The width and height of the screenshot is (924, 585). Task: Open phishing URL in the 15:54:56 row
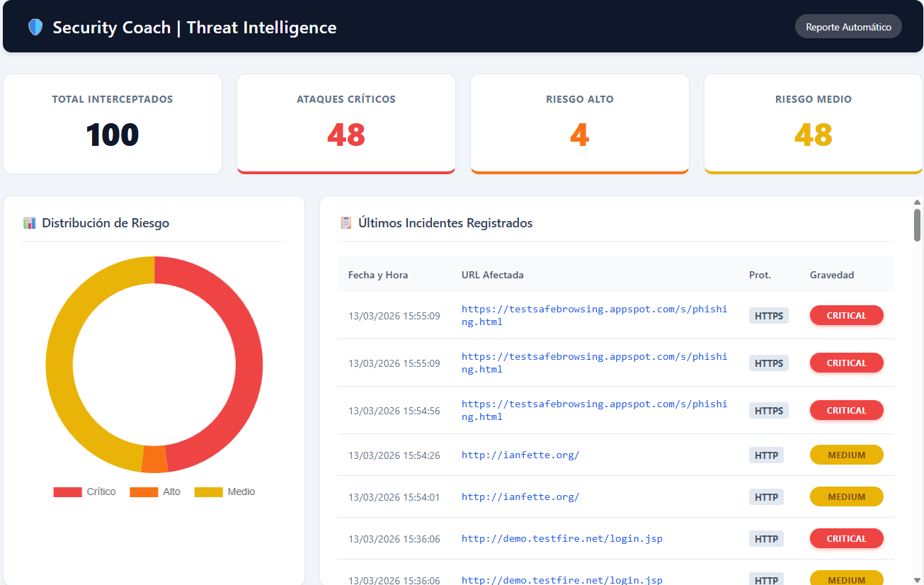point(594,410)
